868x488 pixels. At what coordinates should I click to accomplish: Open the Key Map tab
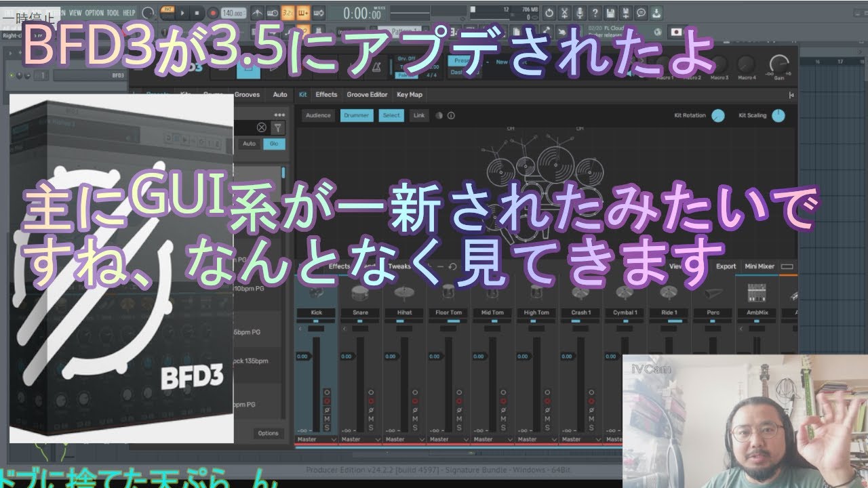(x=410, y=95)
